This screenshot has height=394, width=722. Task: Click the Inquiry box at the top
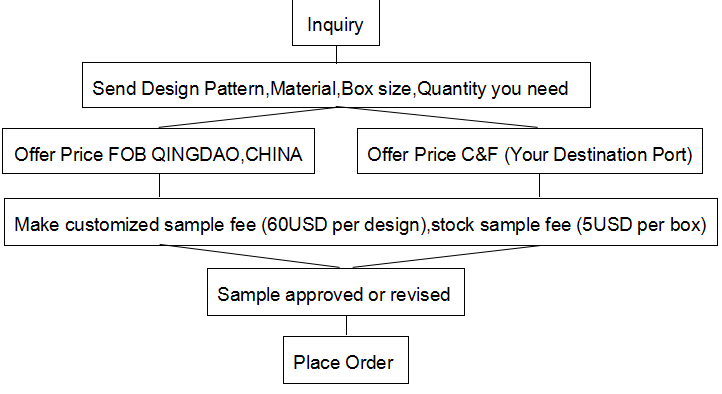[x=336, y=23]
